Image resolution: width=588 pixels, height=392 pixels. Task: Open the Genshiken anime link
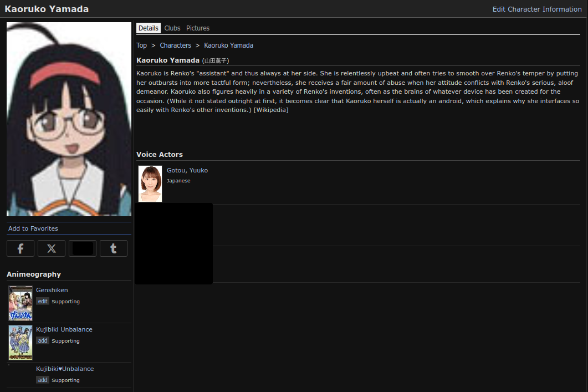point(52,290)
